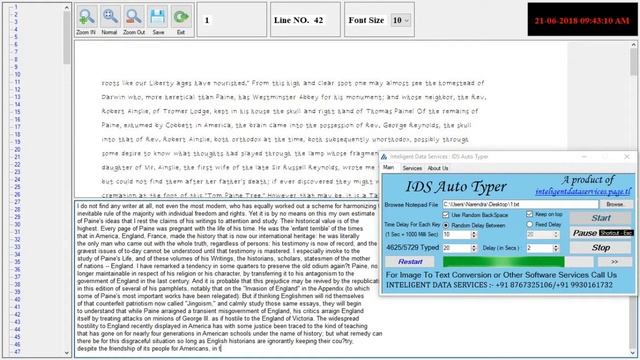
Task: Click the stepper arrows of the 20 random delay field
Action: click(x=474, y=248)
